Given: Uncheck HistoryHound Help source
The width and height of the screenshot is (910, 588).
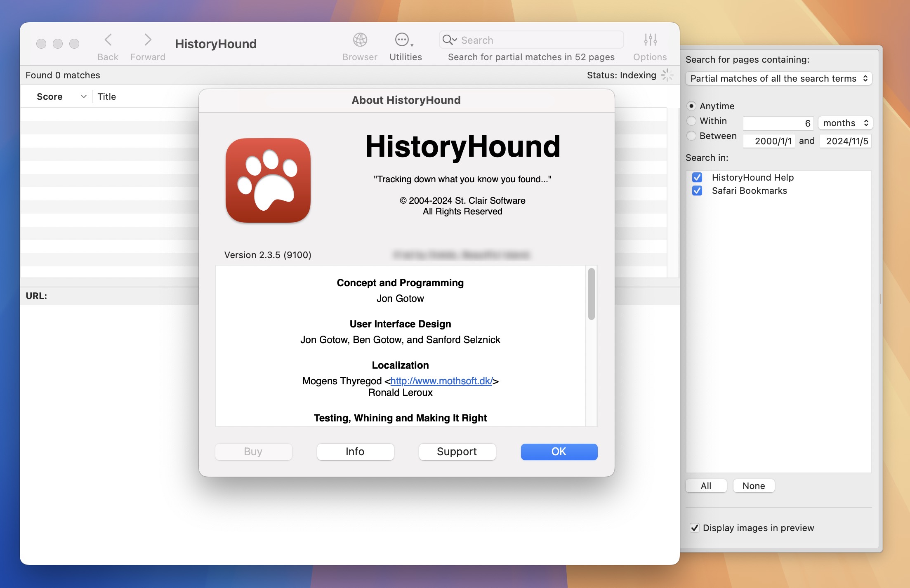Looking at the screenshot, I should coord(697,177).
